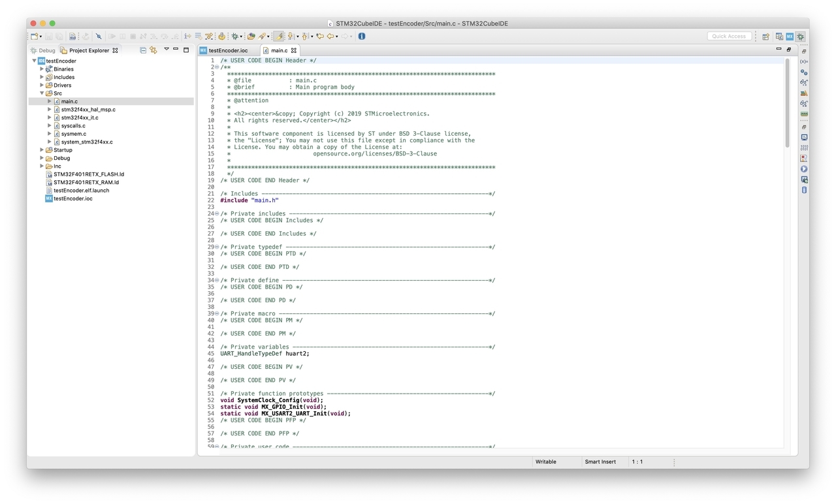Maximize the Project Explorer panel

(x=186, y=50)
